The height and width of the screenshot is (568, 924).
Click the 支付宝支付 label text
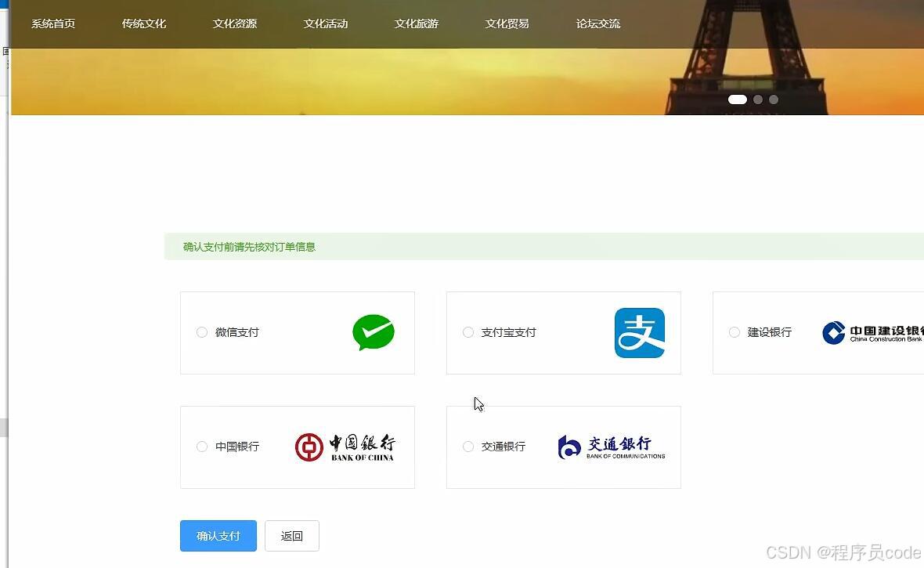coord(508,332)
